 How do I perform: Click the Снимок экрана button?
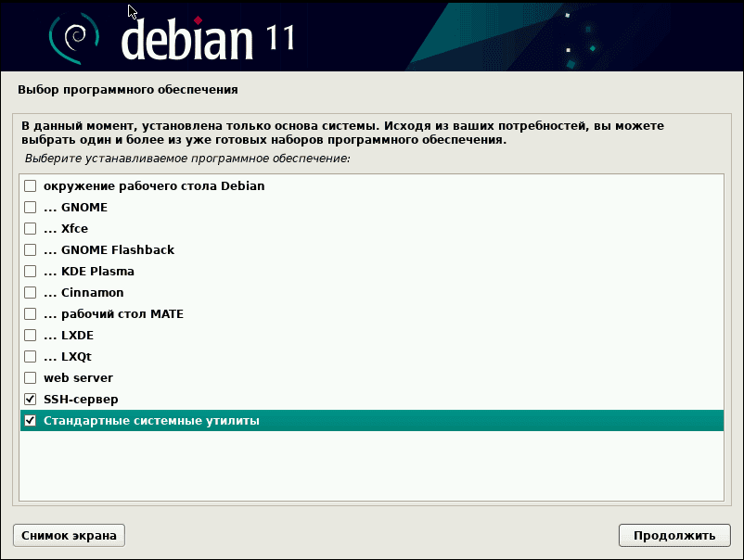click(69, 535)
